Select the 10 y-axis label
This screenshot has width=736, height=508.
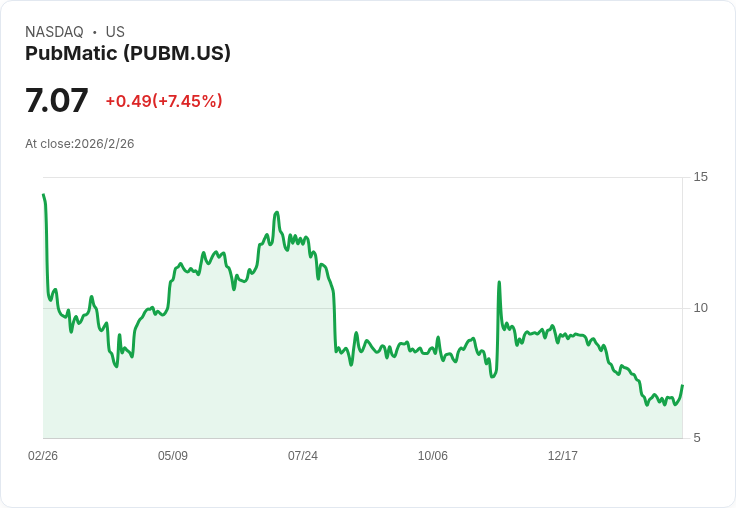(700, 308)
